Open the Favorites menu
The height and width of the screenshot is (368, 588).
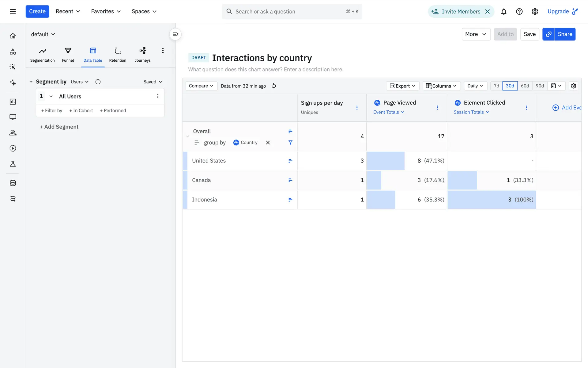point(106,11)
